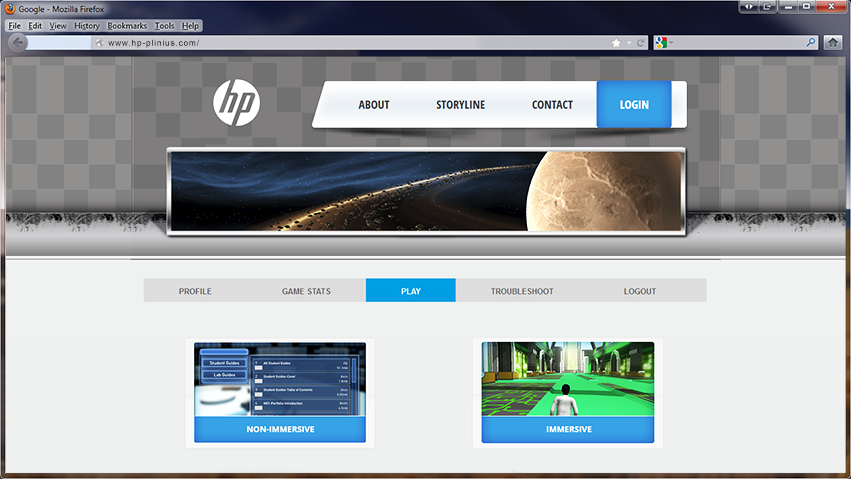Screen dimensions: 851x479
Task: Click the immersive green city thumbnail
Action: coord(568,379)
